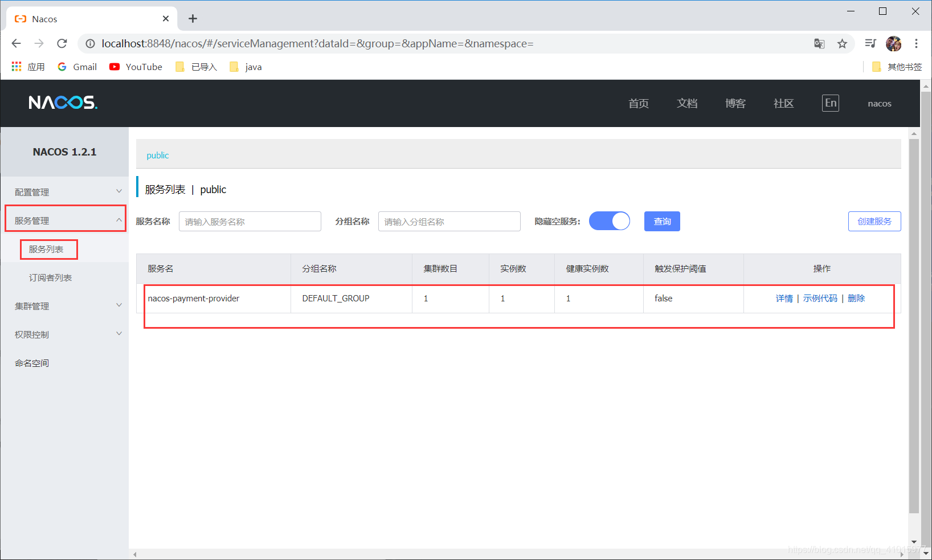Open the nacos user menu
932x560 pixels.
[x=880, y=103]
